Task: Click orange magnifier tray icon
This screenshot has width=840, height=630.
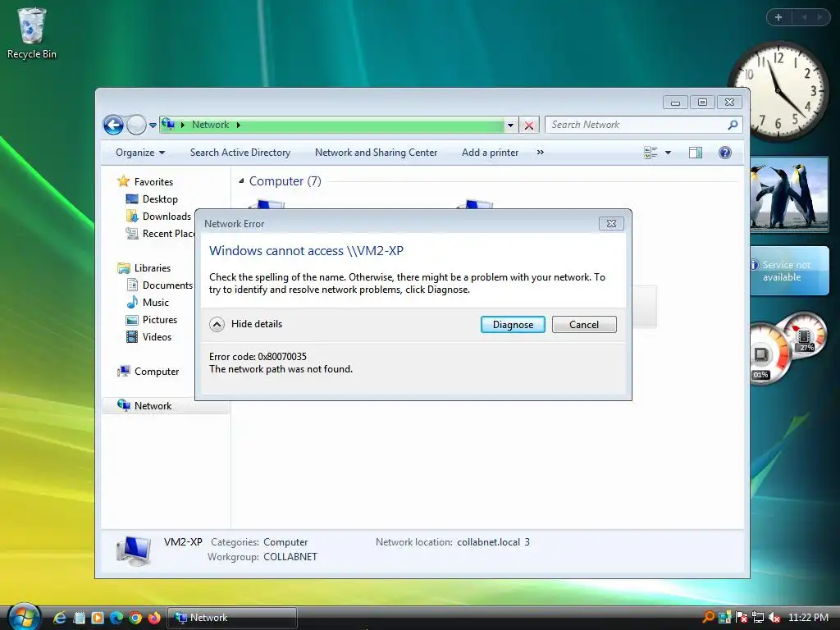Action: click(x=708, y=617)
